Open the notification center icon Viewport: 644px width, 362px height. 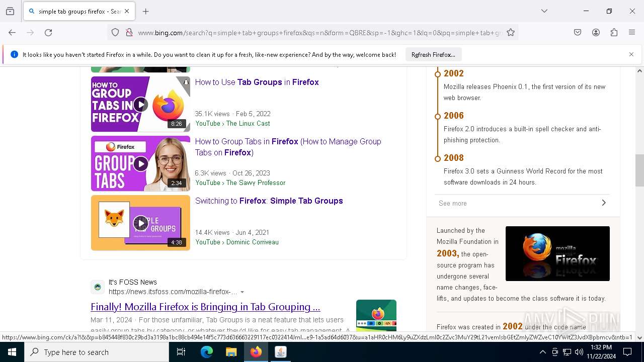(x=627, y=352)
